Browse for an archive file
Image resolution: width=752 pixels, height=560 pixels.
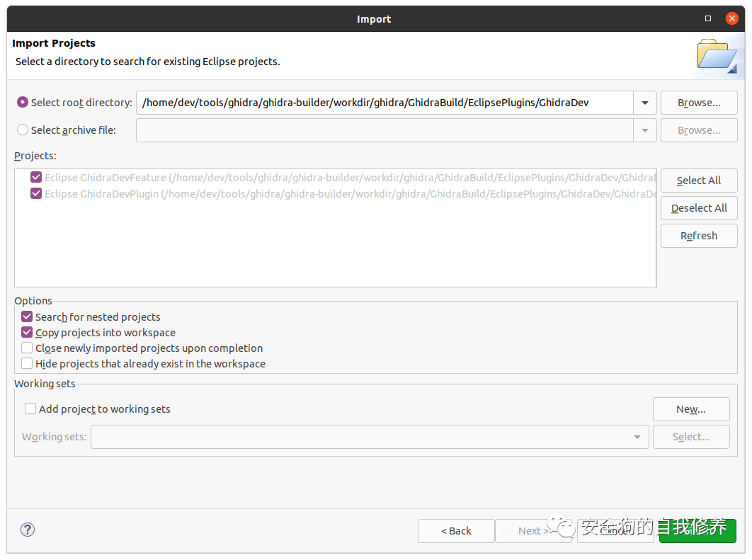pos(699,130)
